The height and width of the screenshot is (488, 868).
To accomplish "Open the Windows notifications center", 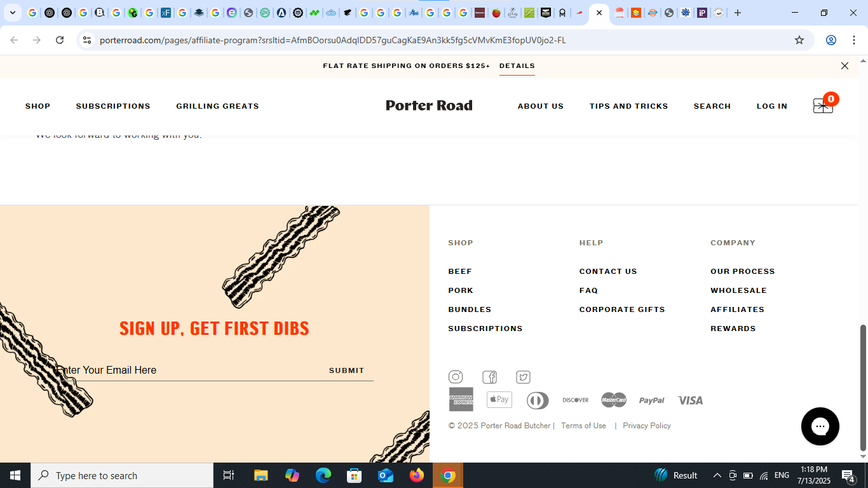I will [x=848, y=475].
